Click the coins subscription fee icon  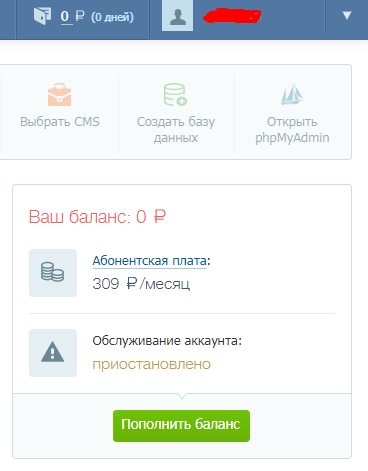coord(53,273)
